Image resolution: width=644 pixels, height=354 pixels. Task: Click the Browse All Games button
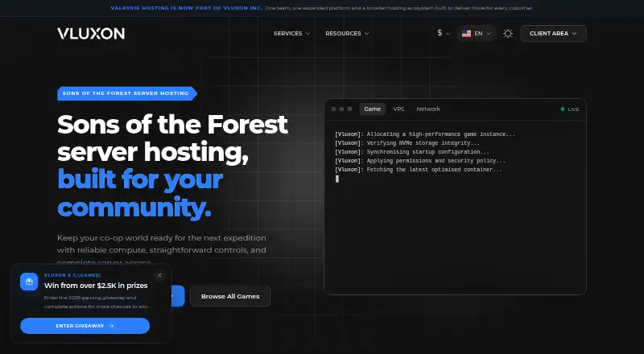coord(230,296)
